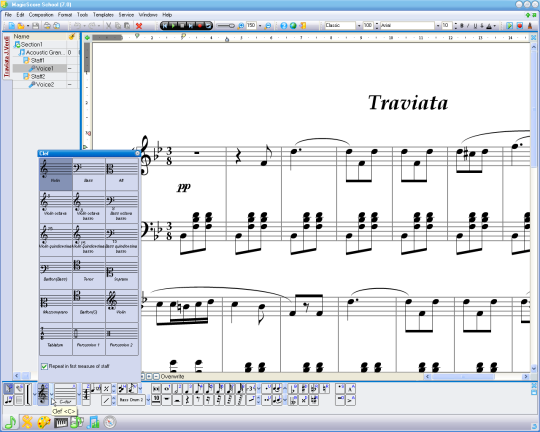Open the Classic style dropdown

tap(359, 26)
